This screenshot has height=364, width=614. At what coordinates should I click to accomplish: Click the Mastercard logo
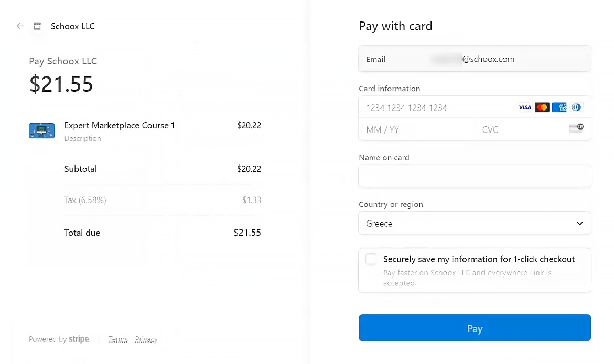click(542, 107)
